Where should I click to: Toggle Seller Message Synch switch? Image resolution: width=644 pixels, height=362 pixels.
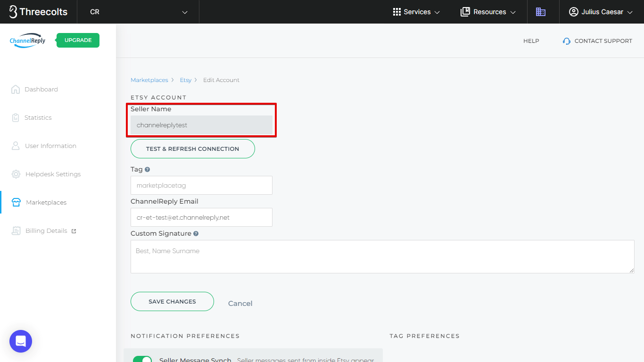click(x=142, y=359)
